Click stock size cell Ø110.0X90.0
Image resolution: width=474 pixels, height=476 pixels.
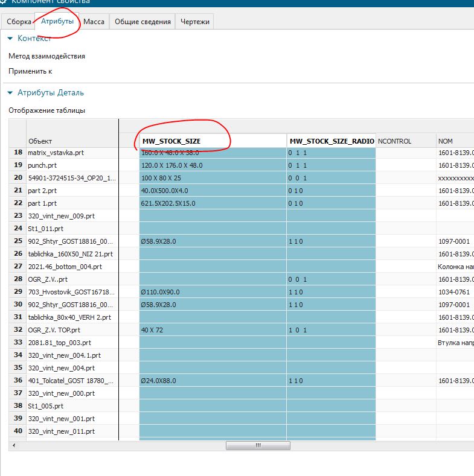(213, 292)
